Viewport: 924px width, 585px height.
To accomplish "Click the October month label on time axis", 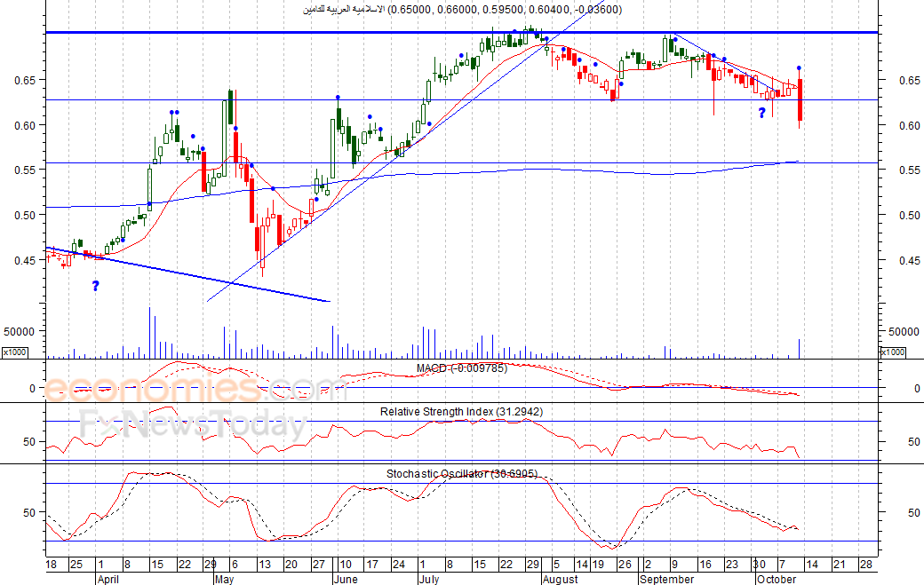I will pyautogui.click(x=777, y=579).
